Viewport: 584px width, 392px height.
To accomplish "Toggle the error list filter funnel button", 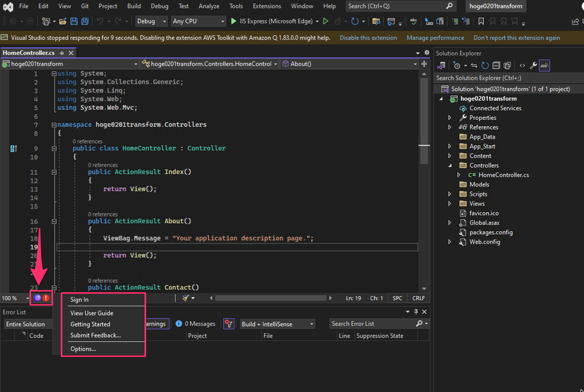I will [229, 324].
